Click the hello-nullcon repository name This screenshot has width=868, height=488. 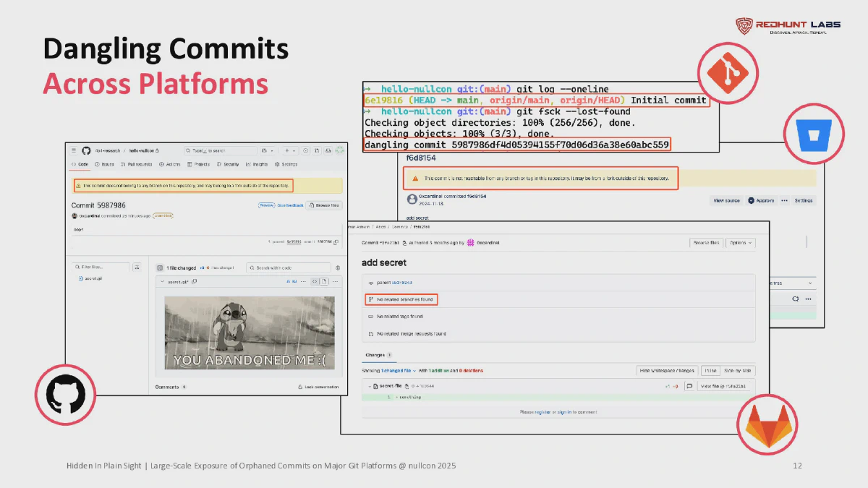(142, 150)
